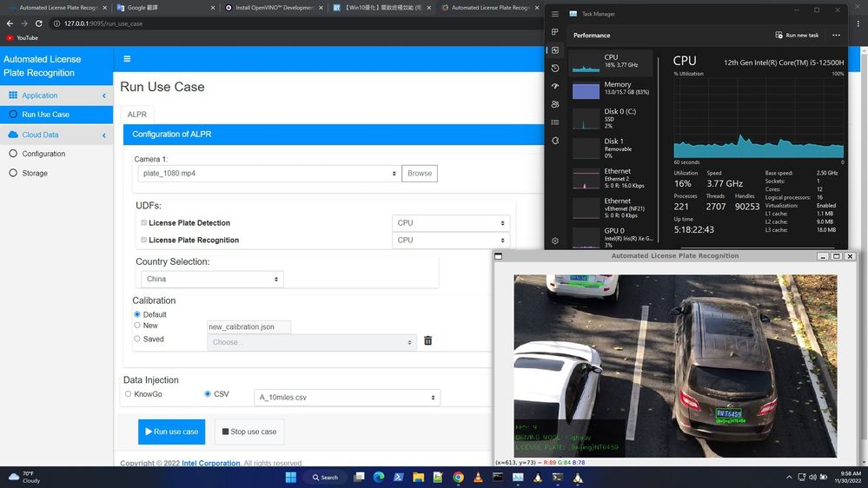This screenshot has height=488, width=868.
Task: Click Run new task in Task Manager
Action: (x=797, y=36)
